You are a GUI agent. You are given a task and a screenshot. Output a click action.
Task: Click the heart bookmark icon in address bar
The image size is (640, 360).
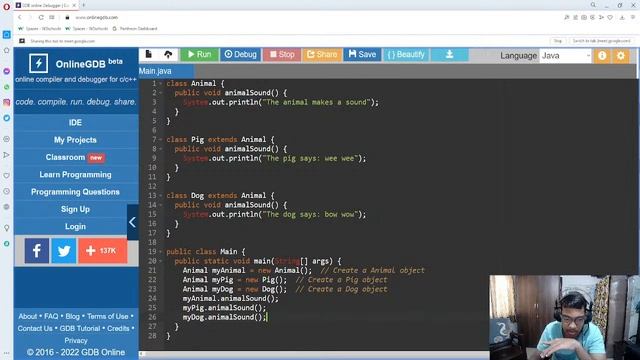[x=610, y=18]
